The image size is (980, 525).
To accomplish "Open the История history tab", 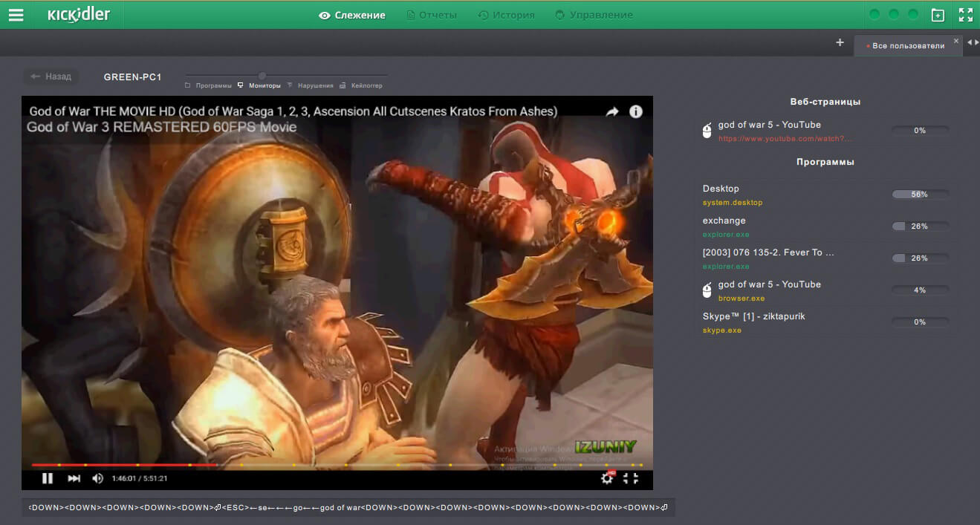I will click(x=506, y=15).
